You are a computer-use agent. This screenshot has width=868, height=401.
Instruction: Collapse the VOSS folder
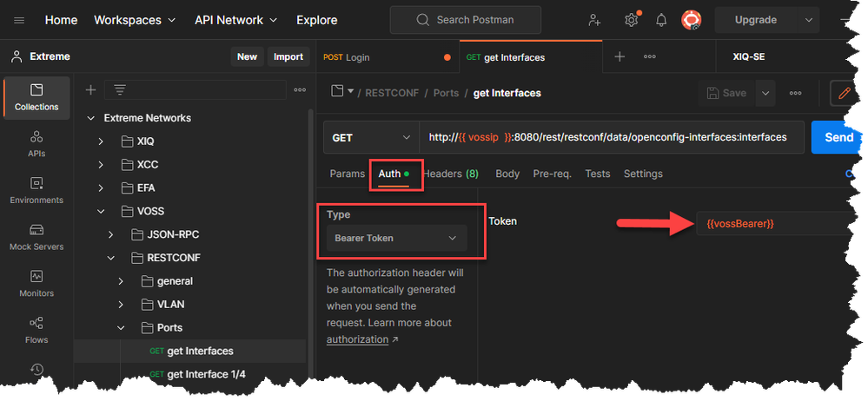click(x=101, y=211)
